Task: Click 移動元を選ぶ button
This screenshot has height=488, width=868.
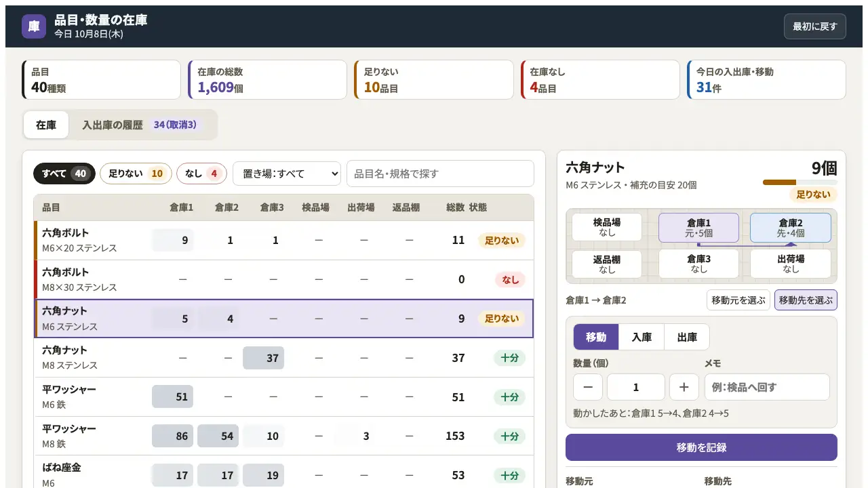Action: click(x=738, y=300)
